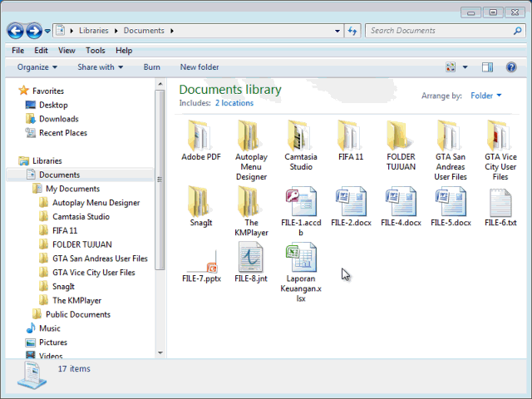Select FIFA 11 in navigation tree
532x399 pixels.
[x=58, y=231]
